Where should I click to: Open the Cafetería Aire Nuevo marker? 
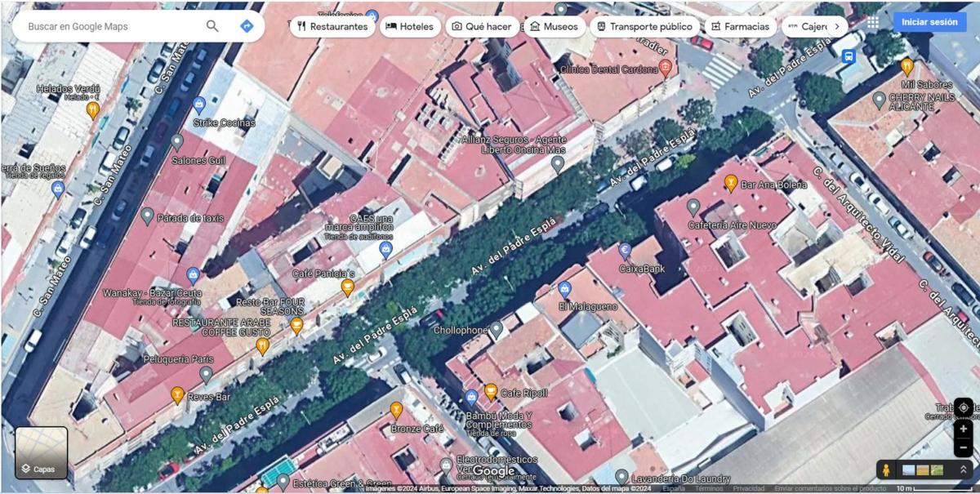693,207
